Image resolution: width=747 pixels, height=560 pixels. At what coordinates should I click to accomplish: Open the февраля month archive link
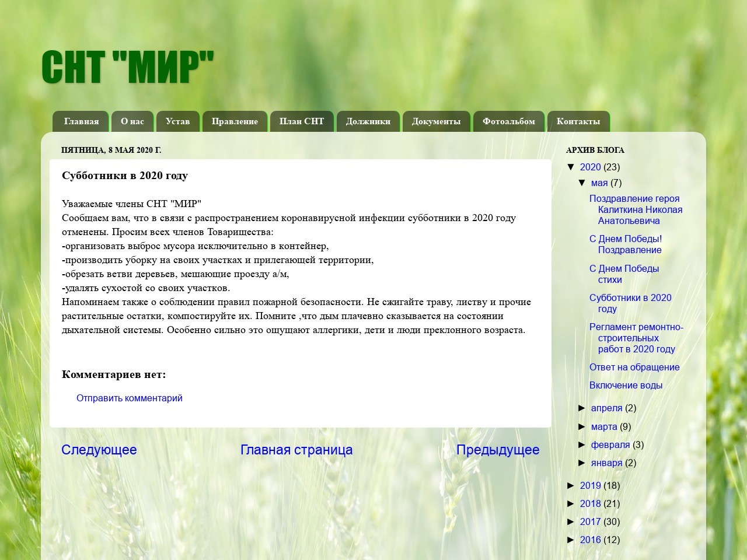610,444
